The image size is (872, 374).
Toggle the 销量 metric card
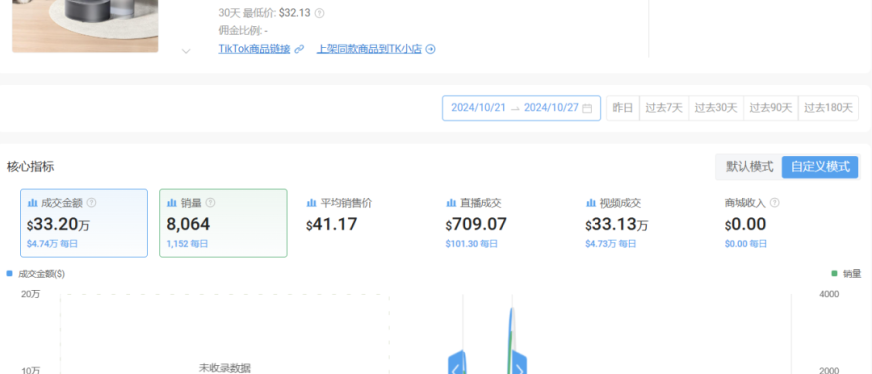(223, 223)
